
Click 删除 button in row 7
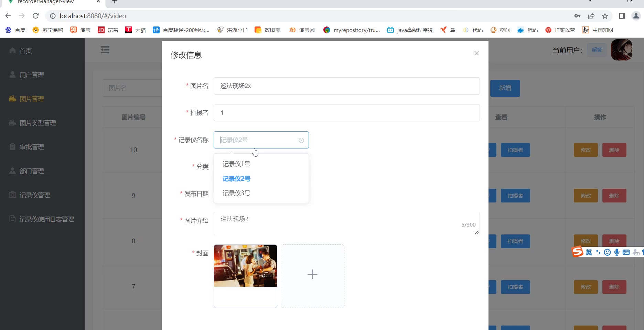coord(614,287)
